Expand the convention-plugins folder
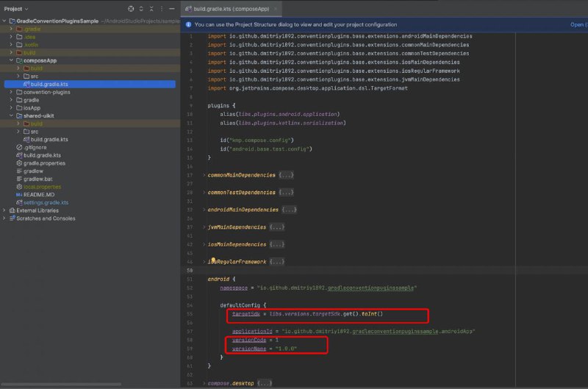Viewport: 588px width, 389px height. [x=11, y=92]
